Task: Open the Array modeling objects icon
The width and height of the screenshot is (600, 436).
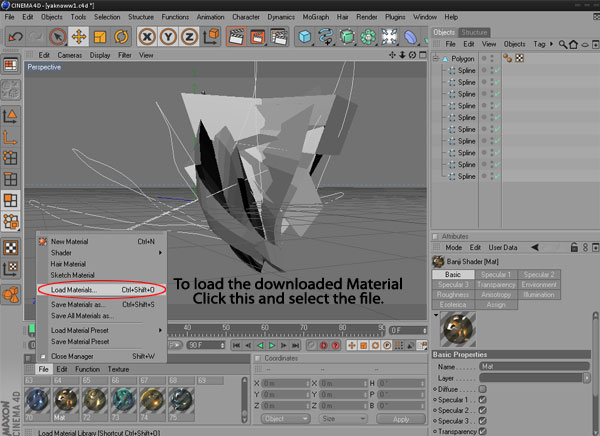Action: [368, 37]
